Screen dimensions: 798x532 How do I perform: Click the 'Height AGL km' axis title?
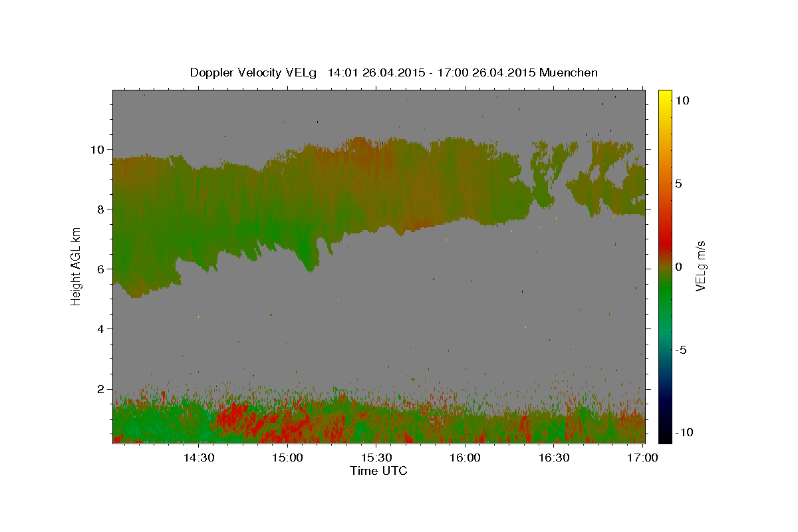coord(76,266)
